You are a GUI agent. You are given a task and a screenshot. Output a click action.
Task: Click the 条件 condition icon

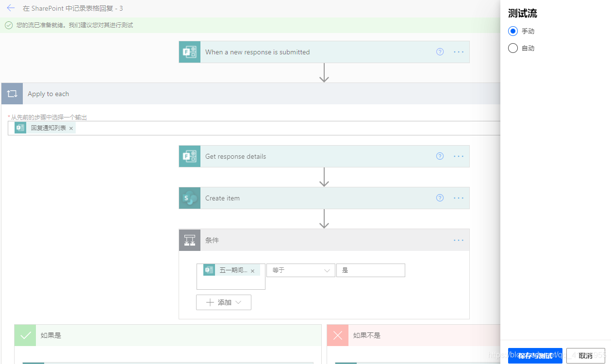click(x=189, y=240)
